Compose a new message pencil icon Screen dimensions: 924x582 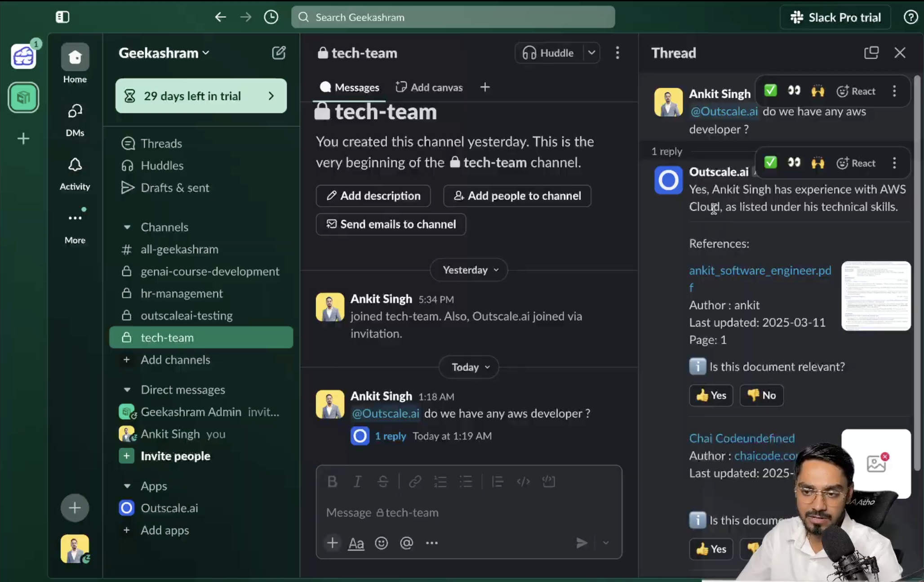coord(279,53)
